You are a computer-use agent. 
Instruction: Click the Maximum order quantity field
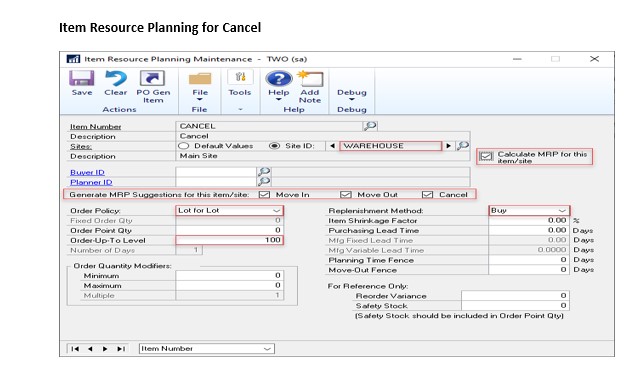229,285
